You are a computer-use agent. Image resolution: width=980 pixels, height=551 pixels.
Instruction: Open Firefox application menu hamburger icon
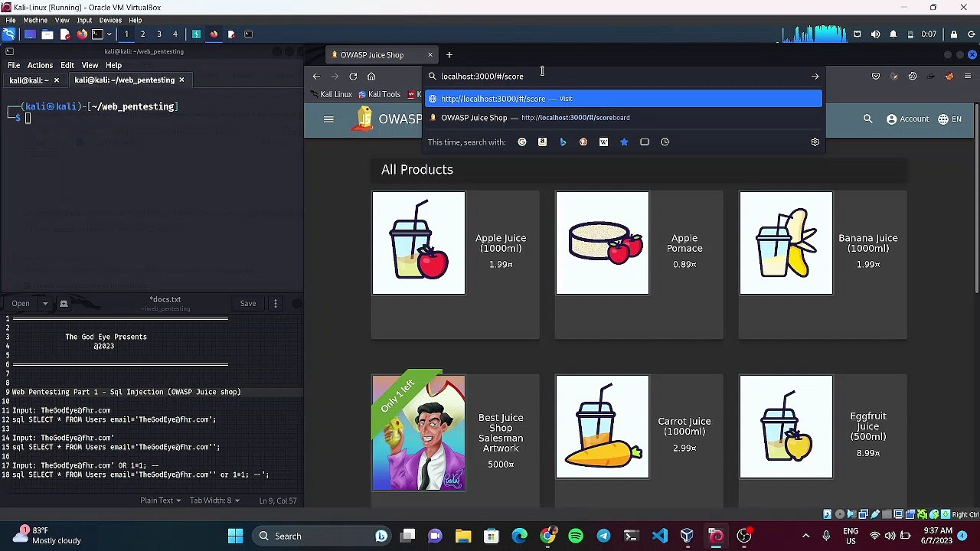[968, 77]
